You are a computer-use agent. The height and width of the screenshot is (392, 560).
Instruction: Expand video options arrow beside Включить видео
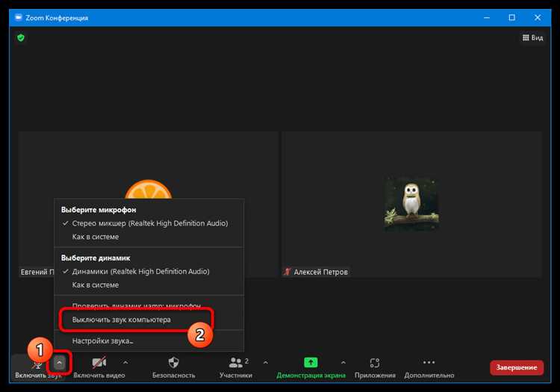125,363
